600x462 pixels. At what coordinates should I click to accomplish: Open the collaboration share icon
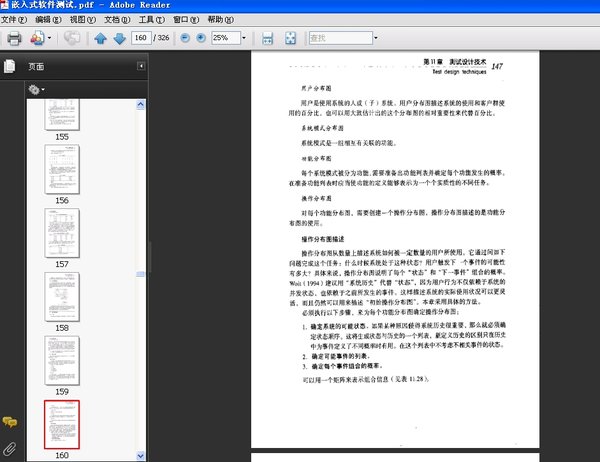click(x=37, y=38)
